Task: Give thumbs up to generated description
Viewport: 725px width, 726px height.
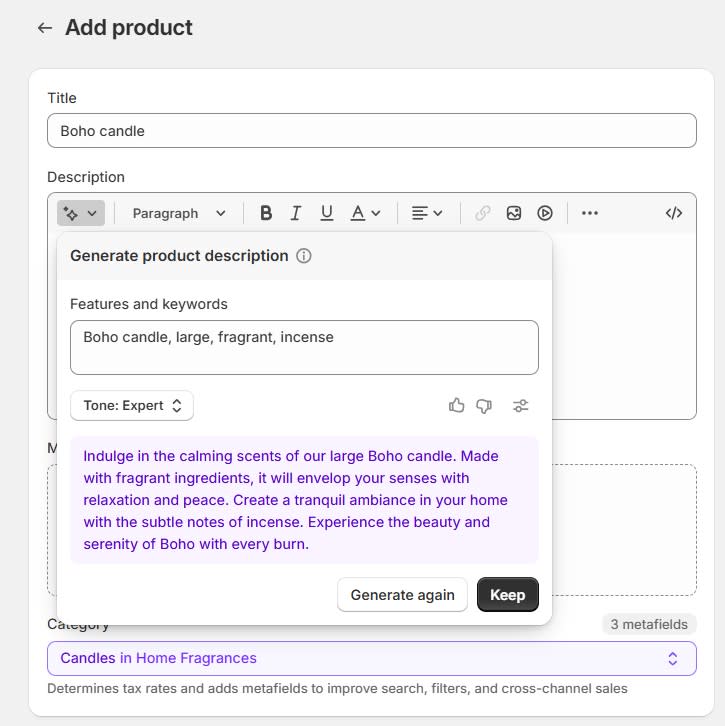Action: click(457, 406)
